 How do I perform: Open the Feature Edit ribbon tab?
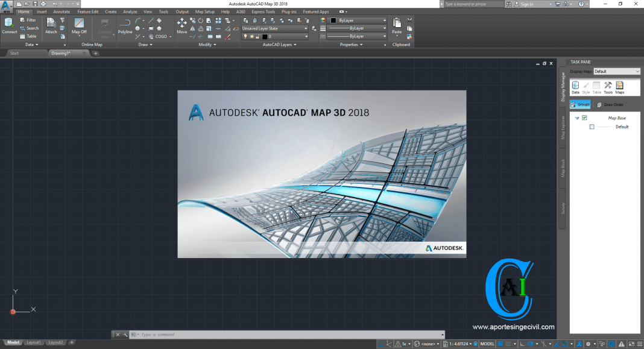tap(87, 12)
